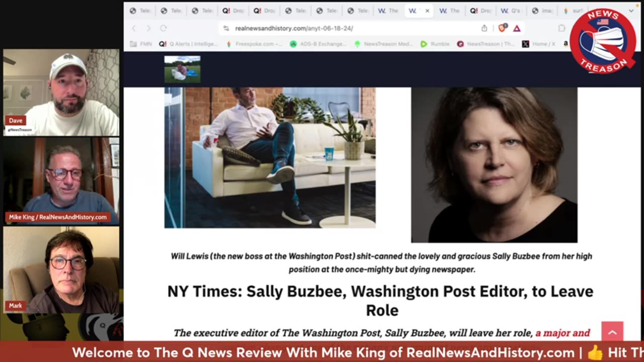Image resolution: width=644 pixels, height=362 pixels.
Task: Click Mike King's webcam video tile
Action: pos(61,181)
